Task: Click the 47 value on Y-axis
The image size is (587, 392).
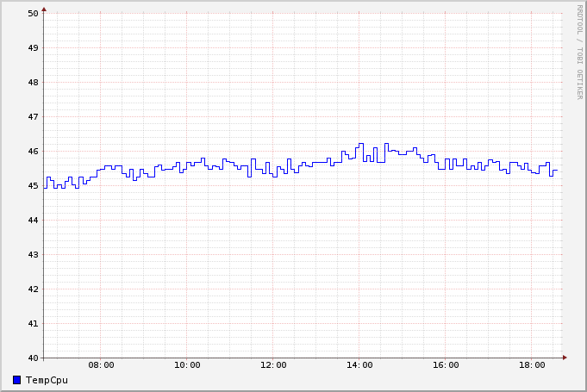Action: [33, 117]
